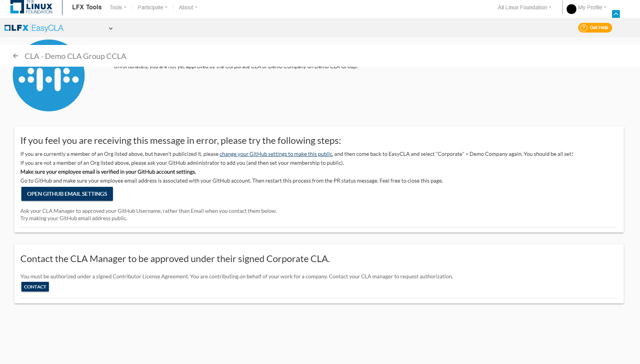Open the All Linux Foundation dropdown

tap(524, 7)
